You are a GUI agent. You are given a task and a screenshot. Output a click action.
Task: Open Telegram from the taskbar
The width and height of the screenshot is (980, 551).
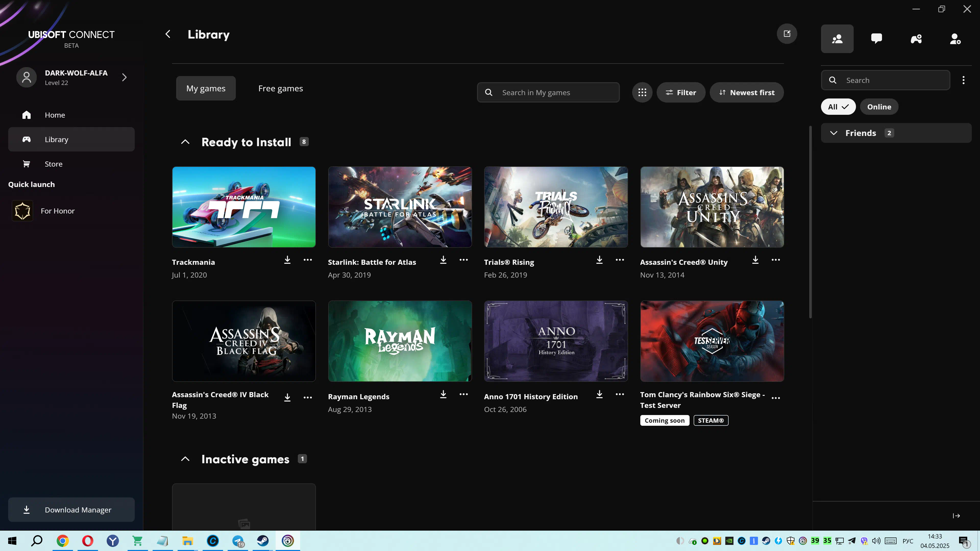pos(238,541)
